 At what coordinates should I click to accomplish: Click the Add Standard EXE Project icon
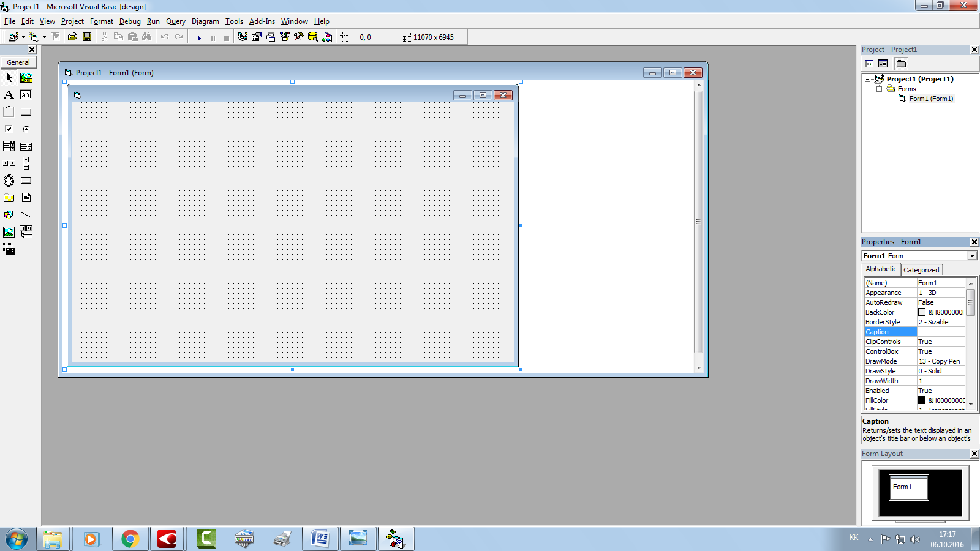(x=13, y=37)
